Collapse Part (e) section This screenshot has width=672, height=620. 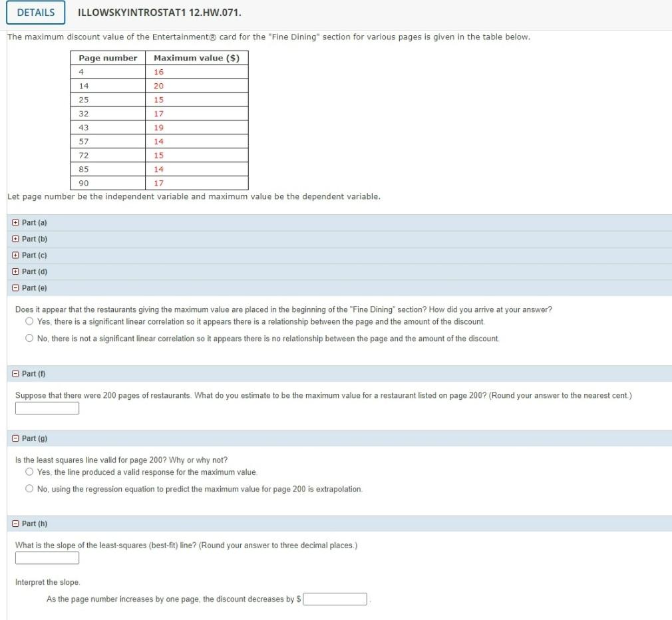click(16, 287)
